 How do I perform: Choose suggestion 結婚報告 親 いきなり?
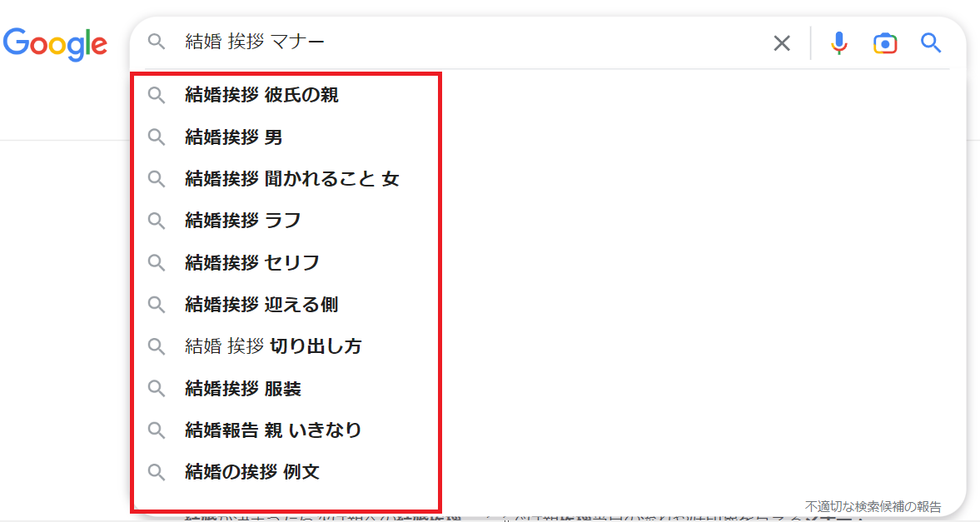(273, 430)
